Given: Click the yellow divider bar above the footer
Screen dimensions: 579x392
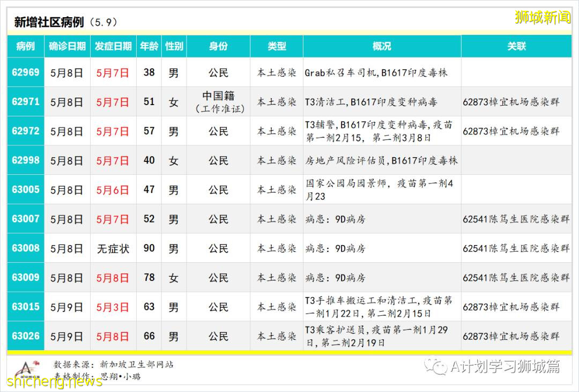Looking at the screenshot, I should point(289,352).
